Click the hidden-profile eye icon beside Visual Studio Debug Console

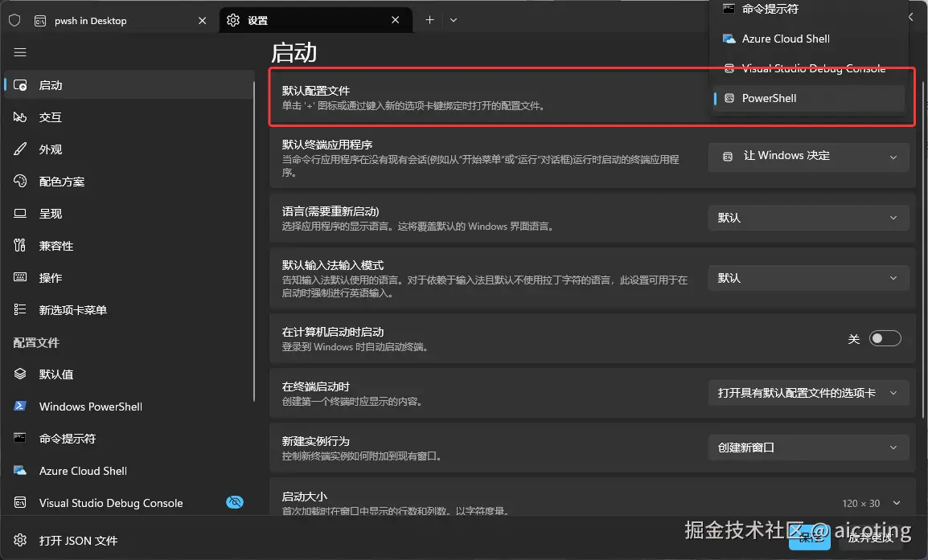235,502
